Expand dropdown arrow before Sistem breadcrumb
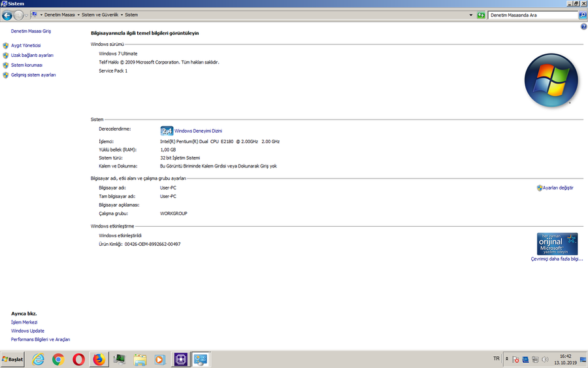Screen dimensions: 588x368 coord(122,15)
